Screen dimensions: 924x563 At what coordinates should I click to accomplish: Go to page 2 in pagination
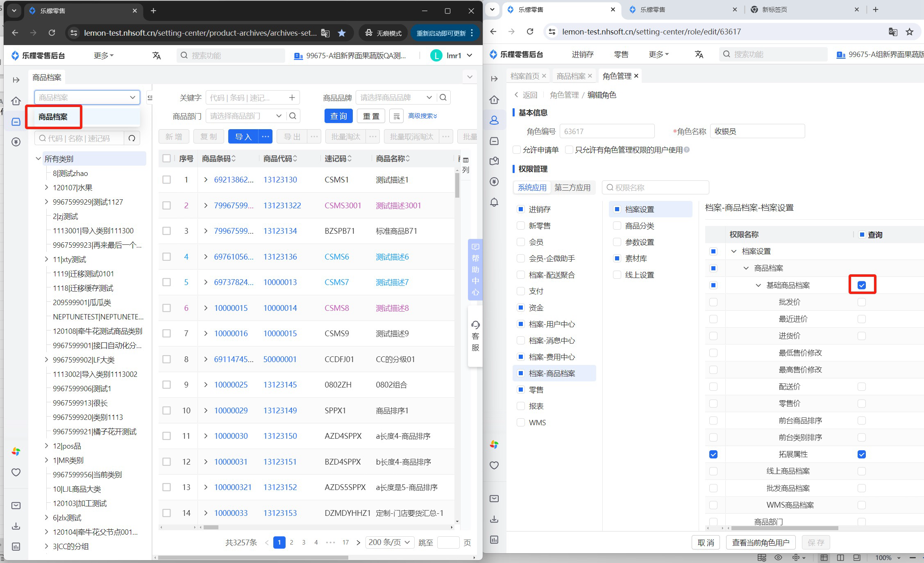(291, 542)
